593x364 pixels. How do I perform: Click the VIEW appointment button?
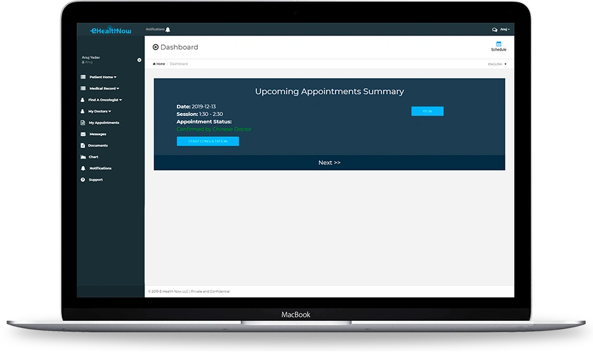click(x=427, y=111)
